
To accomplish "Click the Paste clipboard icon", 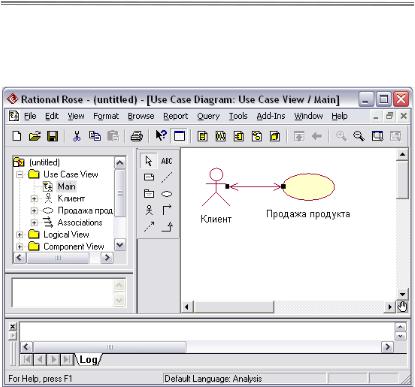I will pos(113,136).
